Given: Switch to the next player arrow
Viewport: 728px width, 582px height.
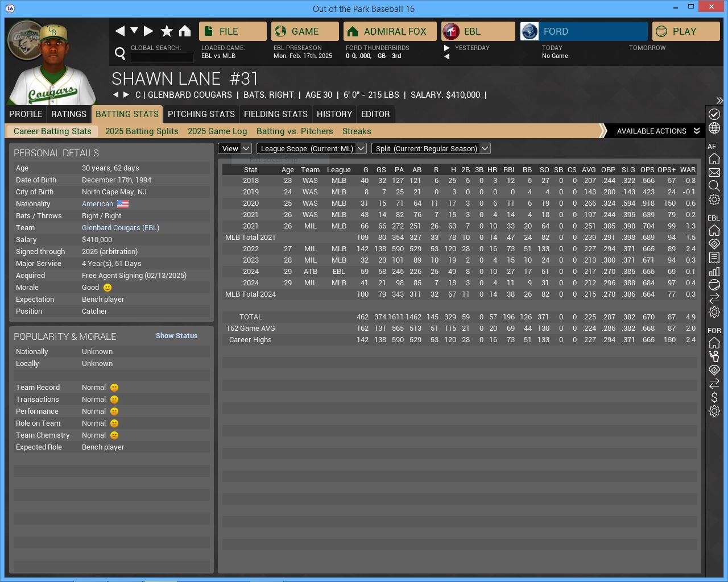Looking at the screenshot, I should [x=126, y=95].
